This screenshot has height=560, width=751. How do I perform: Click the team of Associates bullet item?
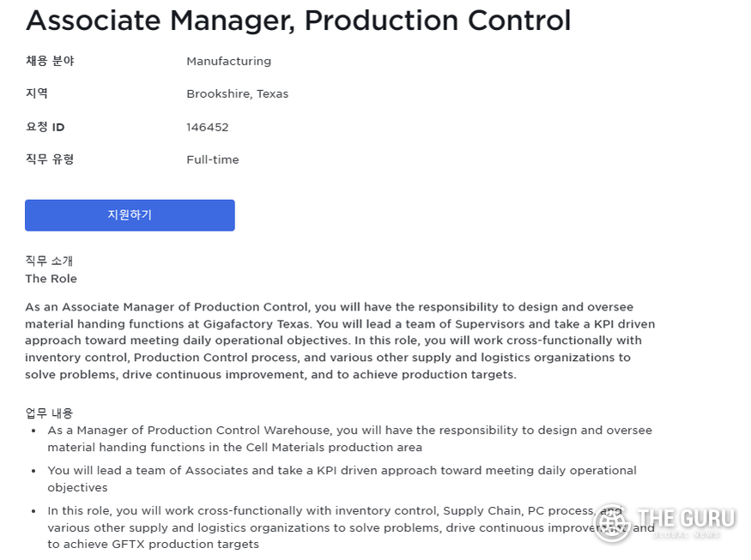[x=342, y=479]
